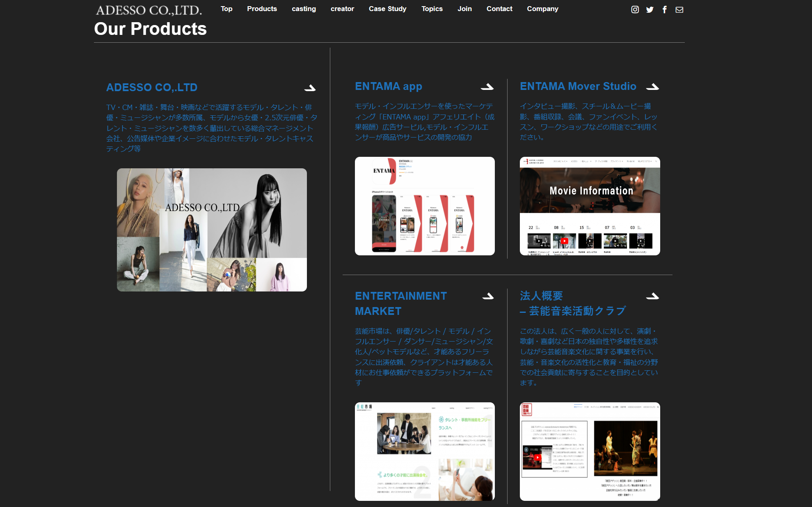812x507 pixels.
Task: Go to the casting nav item
Action: point(304,9)
